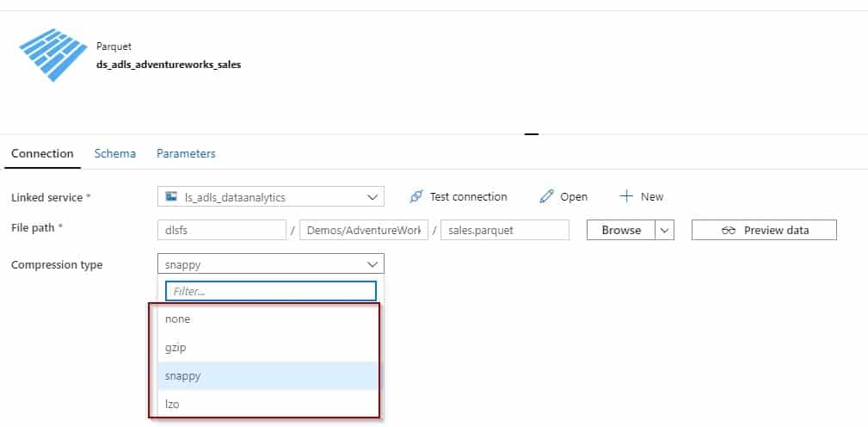868x427 pixels.
Task: Click the panel collapse handle bar
Action: [x=532, y=133]
